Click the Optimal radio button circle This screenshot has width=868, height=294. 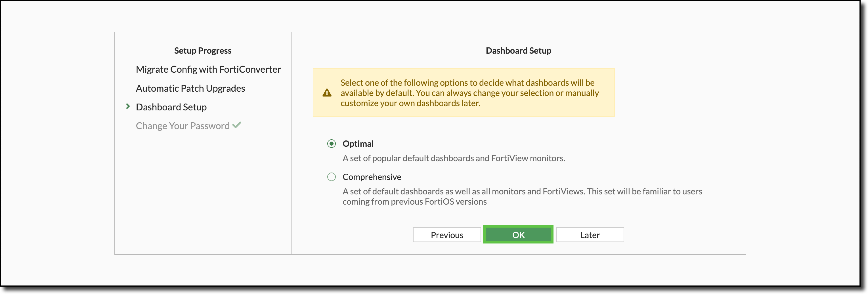[332, 144]
